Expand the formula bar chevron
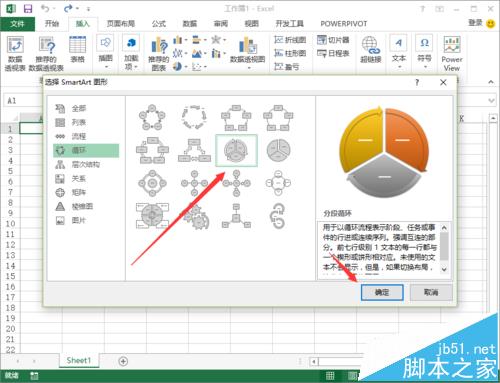Viewport: 500px width, 383px height. 491,100
